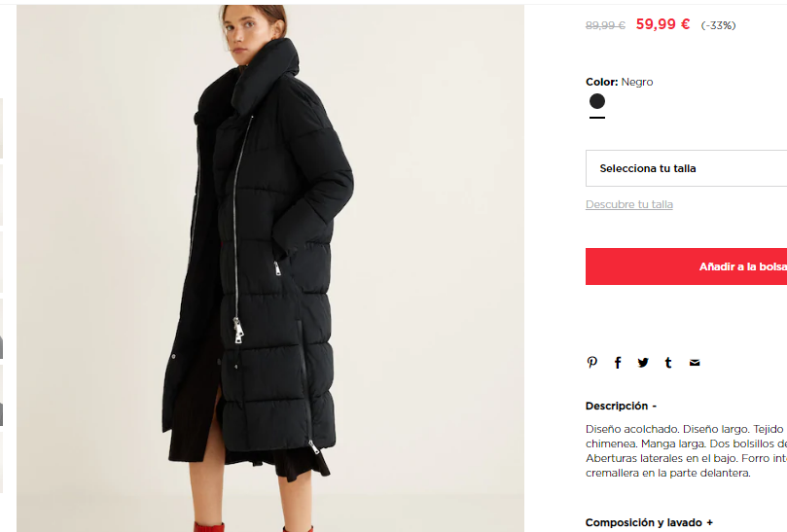This screenshot has height=532, width=787.
Task: Open the main coat product photo
Action: [270, 268]
